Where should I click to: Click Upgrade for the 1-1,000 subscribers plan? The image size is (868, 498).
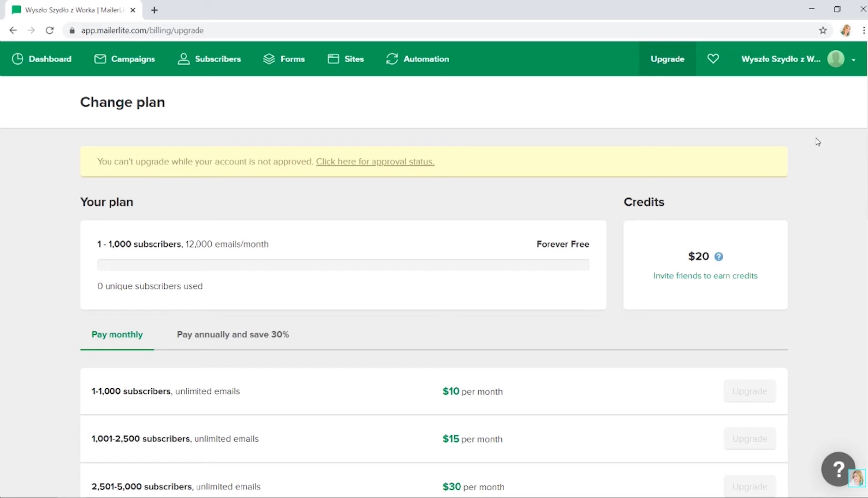[749, 391]
